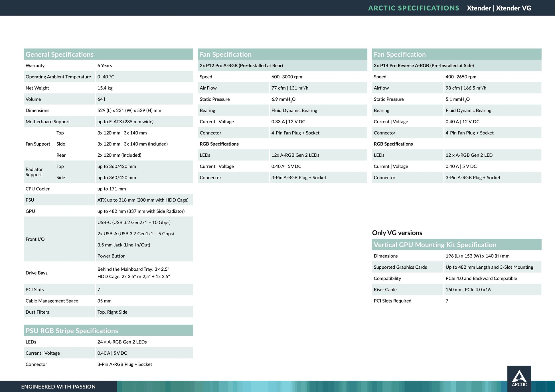Click the 24 × A-RGB Gen 2 LEDs value

[122, 342]
